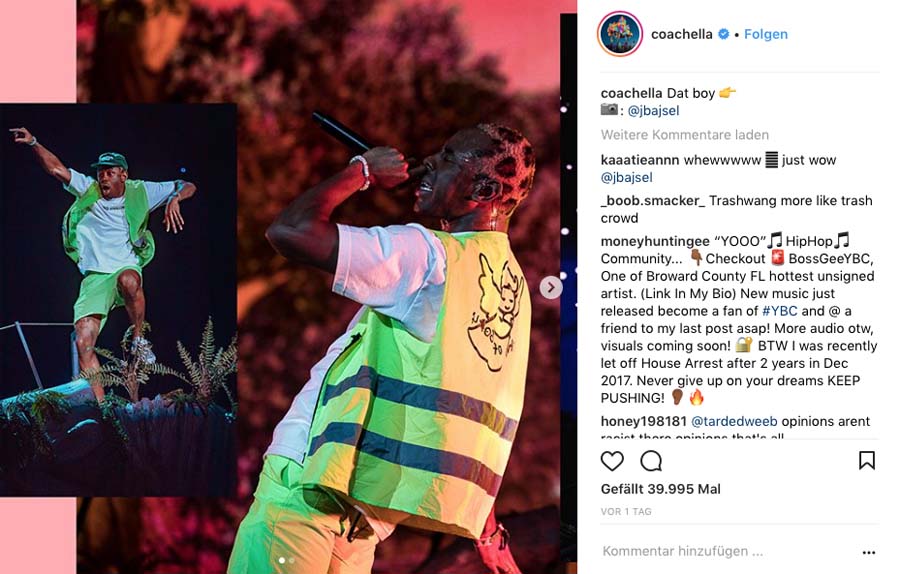Follow coachella via Folgen link
Image resolution: width=900 pixels, height=574 pixels.
766,34
